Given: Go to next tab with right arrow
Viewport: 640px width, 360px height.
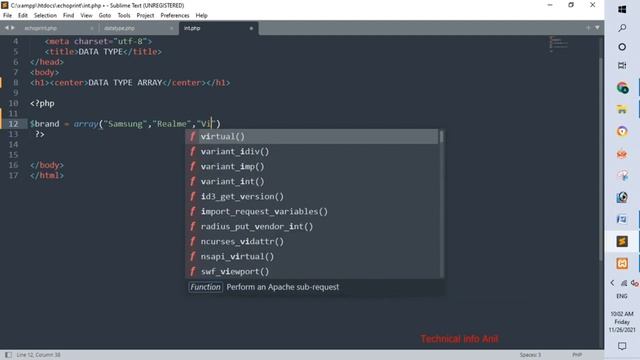Looking at the screenshot, I should pos(13,28).
